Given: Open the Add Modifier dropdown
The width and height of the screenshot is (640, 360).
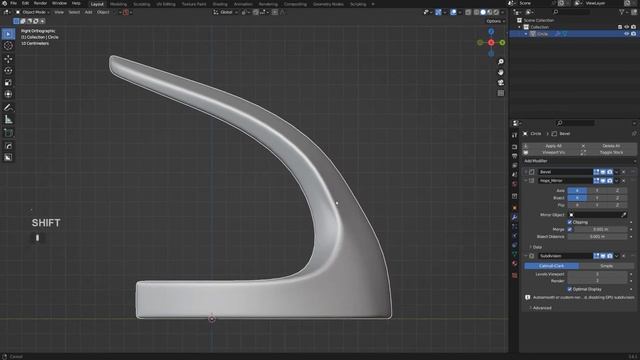Looking at the screenshot, I should pos(579,161).
